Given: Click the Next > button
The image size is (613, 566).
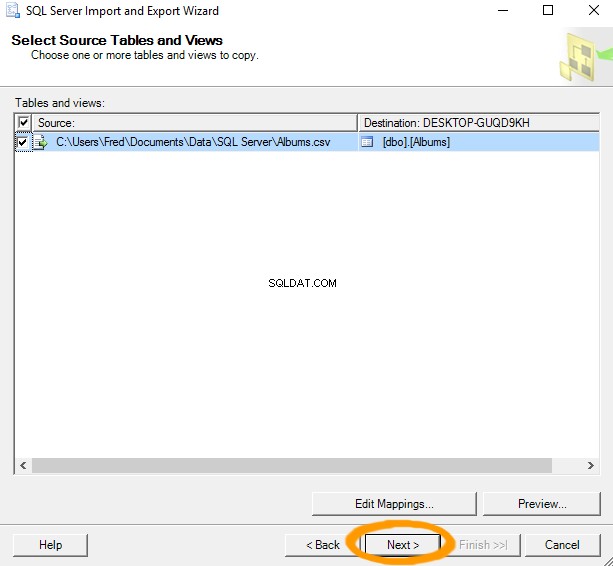Looking at the screenshot, I should coord(403,545).
